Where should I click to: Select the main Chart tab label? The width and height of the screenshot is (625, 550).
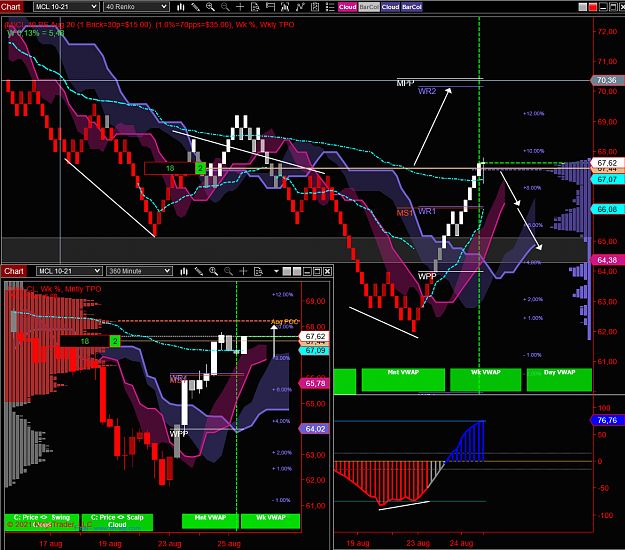click(x=11, y=7)
